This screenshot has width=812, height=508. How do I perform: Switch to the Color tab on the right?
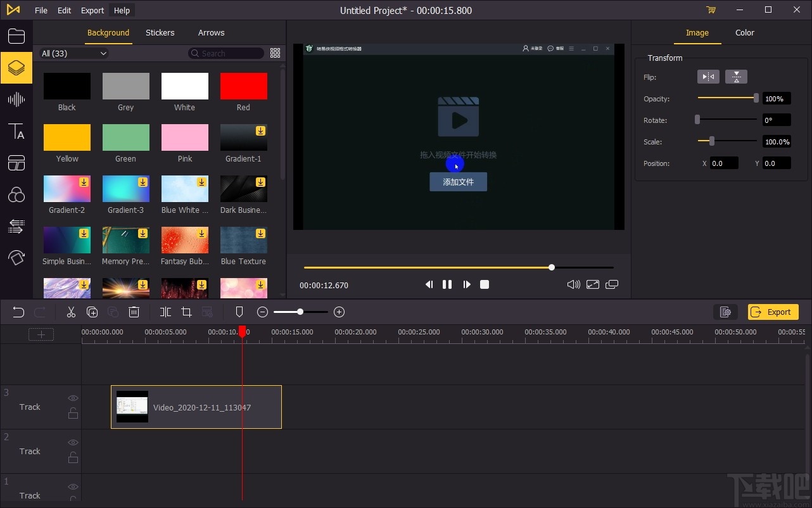coord(744,32)
